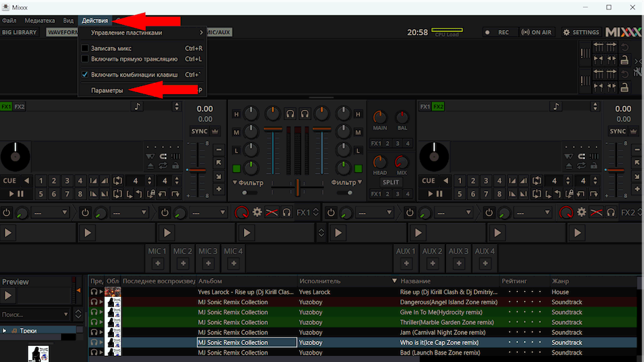Toggle FX1 on right deck
This screenshot has height=362, width=644.
[425, 106]
